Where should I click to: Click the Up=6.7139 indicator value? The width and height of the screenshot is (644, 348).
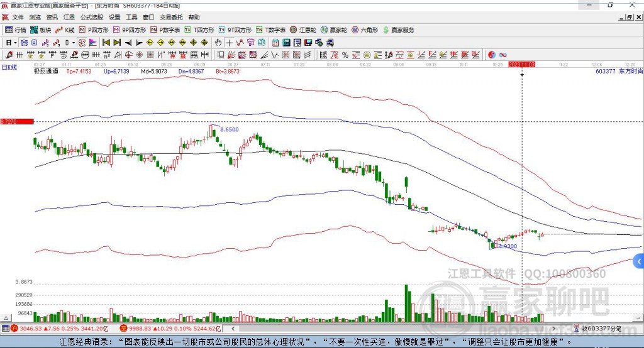(116, 71)
